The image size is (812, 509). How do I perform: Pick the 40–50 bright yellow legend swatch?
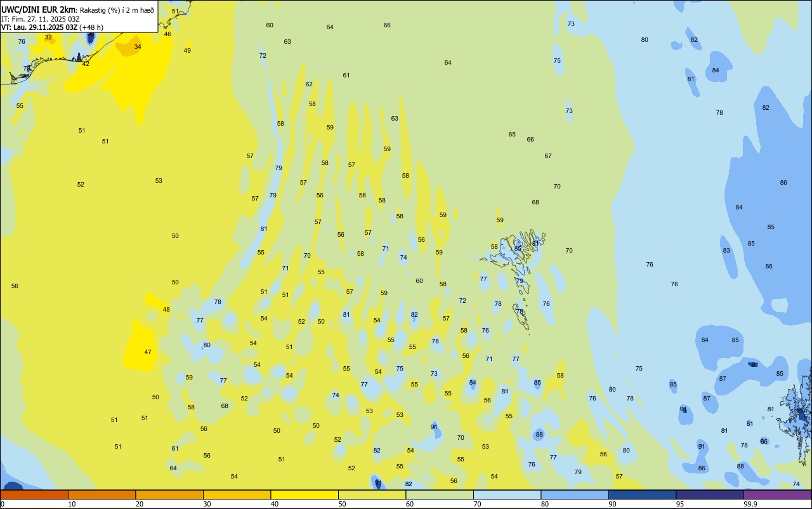304,494
